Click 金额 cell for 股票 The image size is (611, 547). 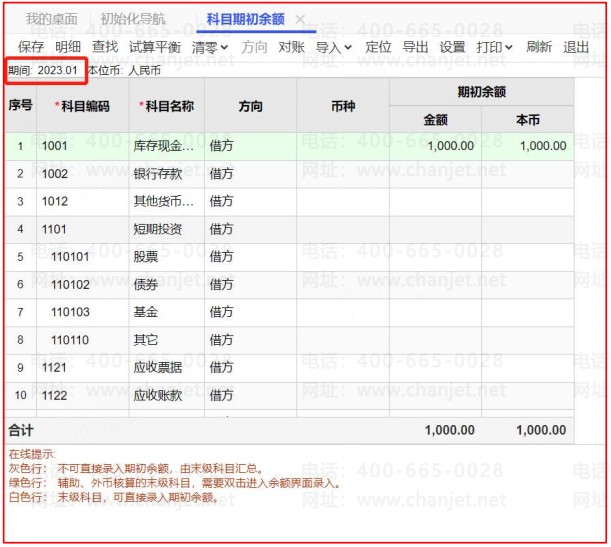pos(435,257)
